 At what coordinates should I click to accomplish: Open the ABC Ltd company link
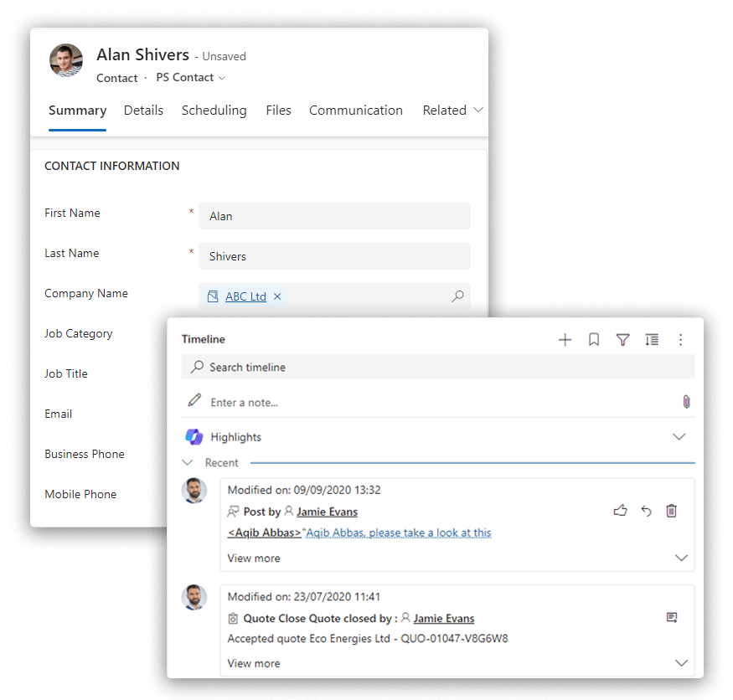click(x=245, y=296)
